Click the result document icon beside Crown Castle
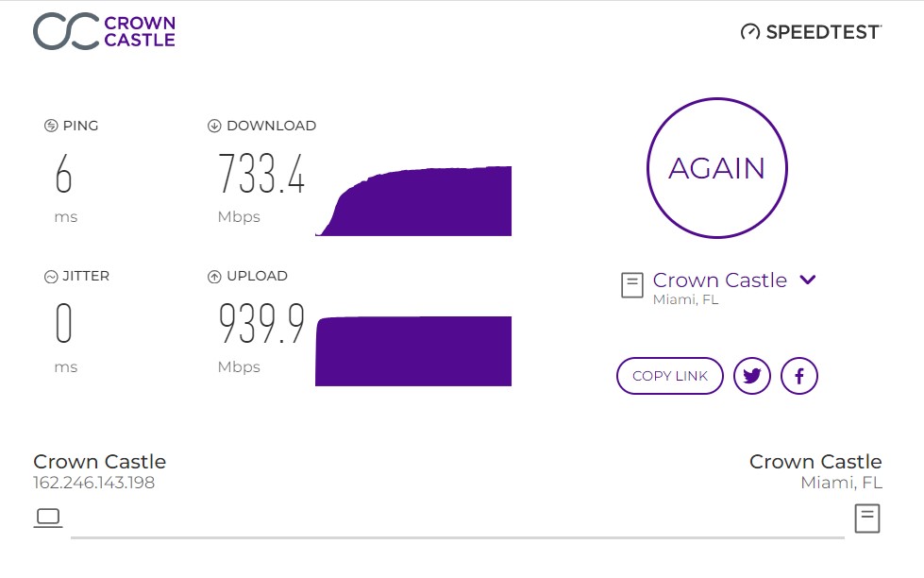This screenshot has height=578, width=924. point(631,285)
